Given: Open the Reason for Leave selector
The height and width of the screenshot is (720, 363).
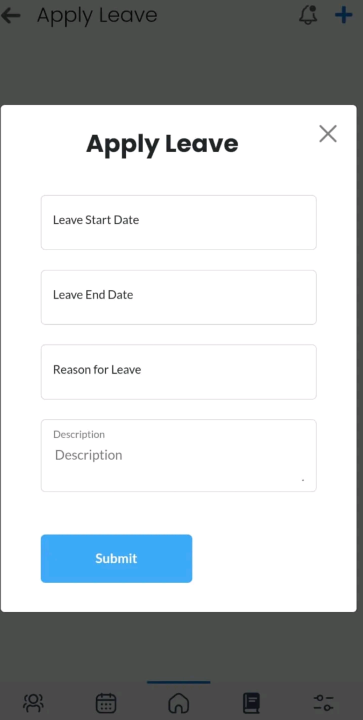Looking at the screenshot, I should point(179,372).
